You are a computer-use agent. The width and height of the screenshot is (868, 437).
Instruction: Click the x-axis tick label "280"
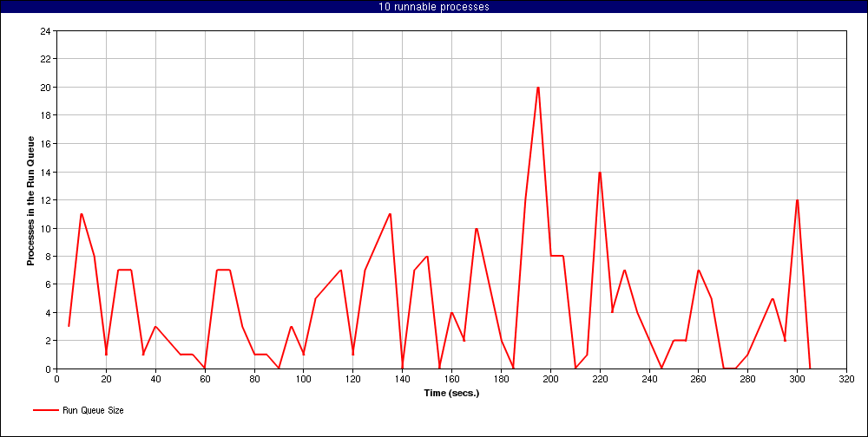[x=747, y=379]
